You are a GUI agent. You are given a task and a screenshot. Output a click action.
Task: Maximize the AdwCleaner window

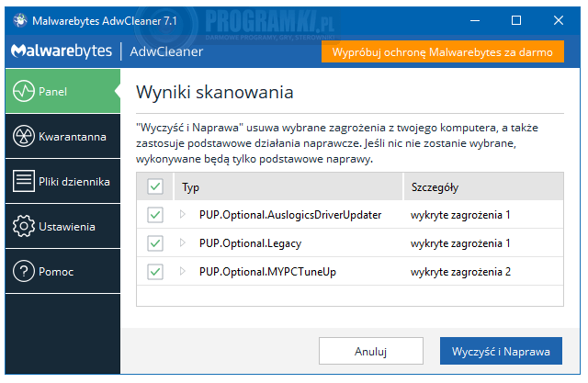516,20
